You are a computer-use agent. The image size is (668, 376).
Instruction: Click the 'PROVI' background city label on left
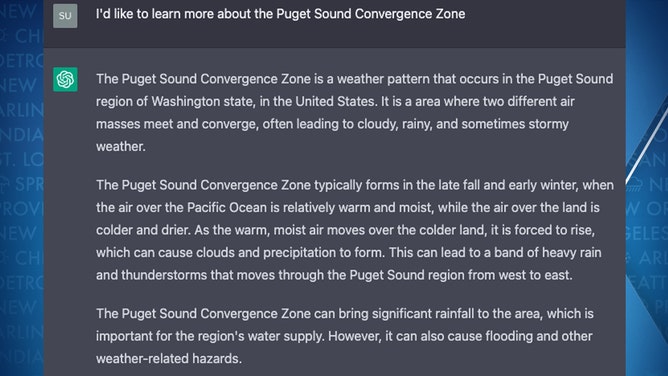(x=21, y=209)
